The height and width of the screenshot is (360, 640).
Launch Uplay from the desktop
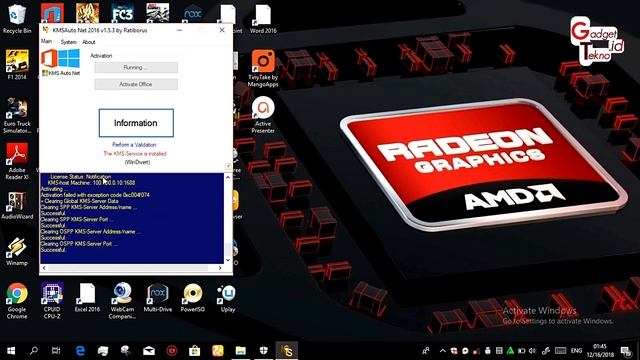(227, 298)
